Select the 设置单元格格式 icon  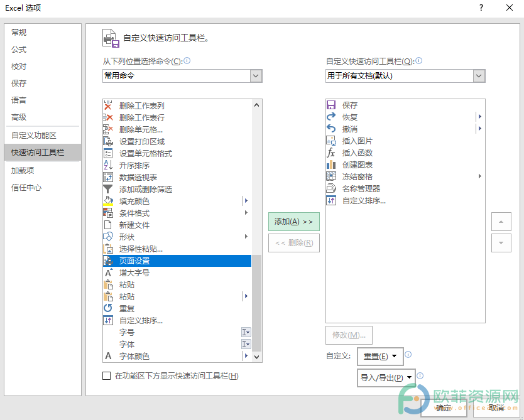pos(108,153)
